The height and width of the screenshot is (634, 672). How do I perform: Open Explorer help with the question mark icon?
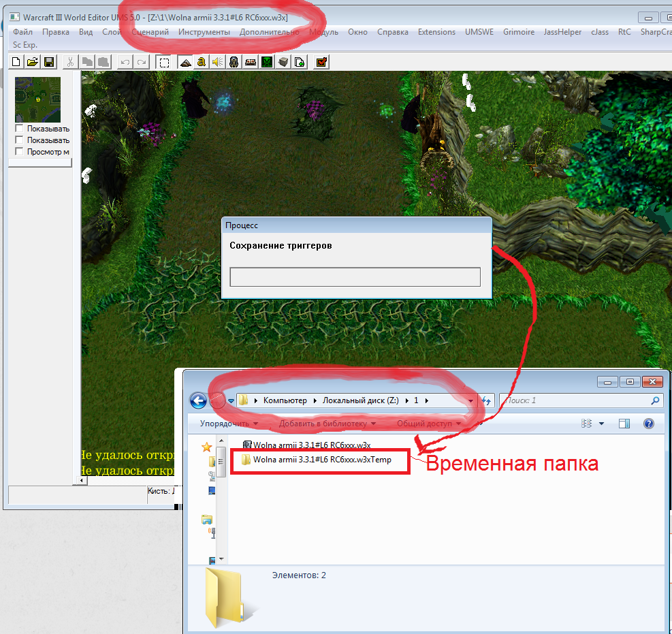click(x=649, y=424)
